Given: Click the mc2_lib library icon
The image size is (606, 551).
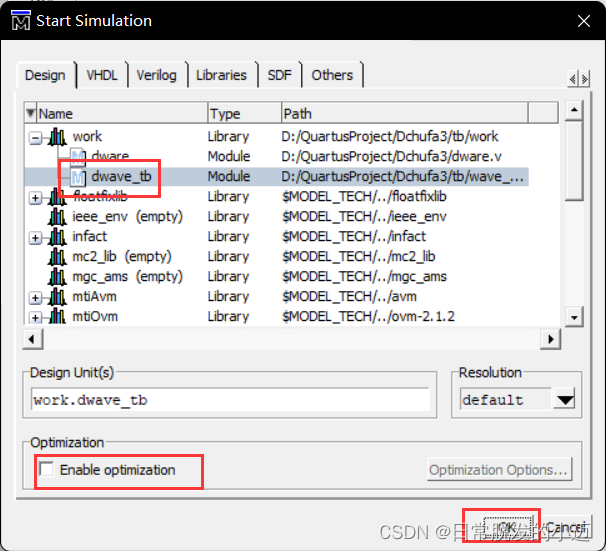Looking at the screenshot, I should [x=57, y=257].
